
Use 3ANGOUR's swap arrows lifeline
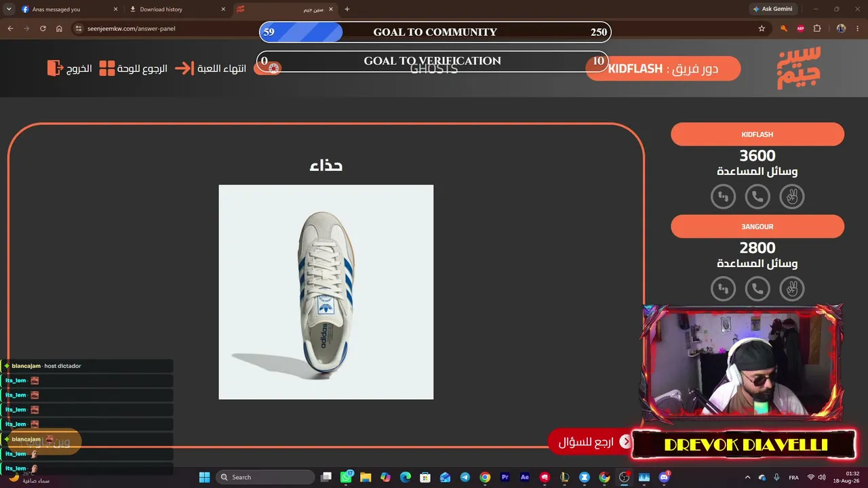tap(724, 289)
